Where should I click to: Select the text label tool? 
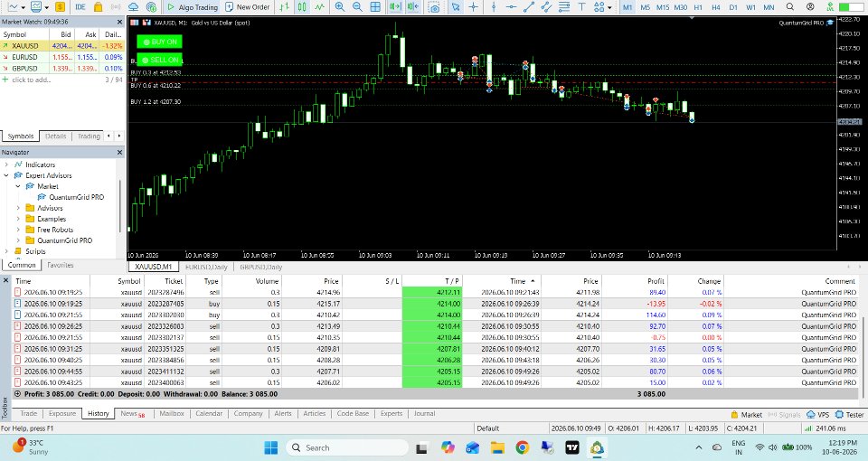tap(581, 7)
